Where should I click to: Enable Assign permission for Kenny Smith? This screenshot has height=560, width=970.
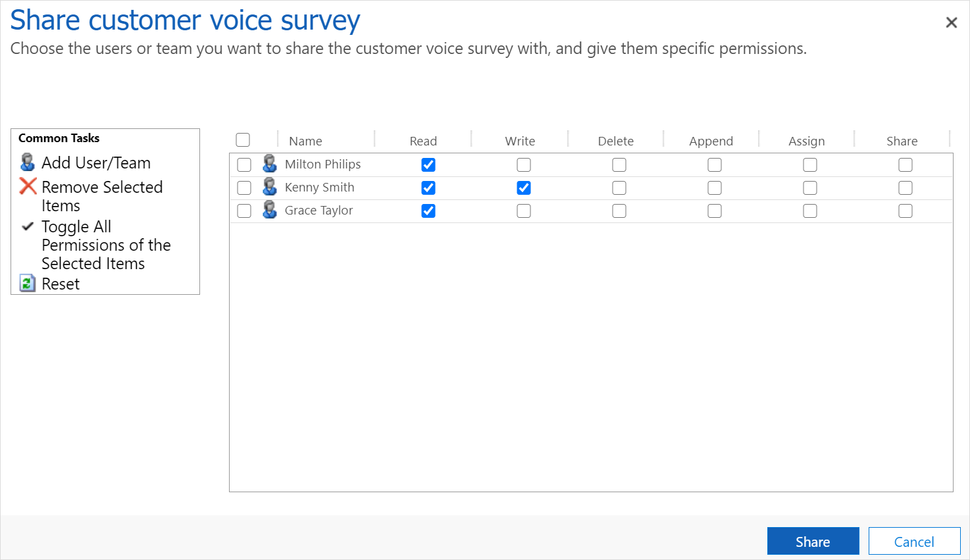tap(810, 188)
